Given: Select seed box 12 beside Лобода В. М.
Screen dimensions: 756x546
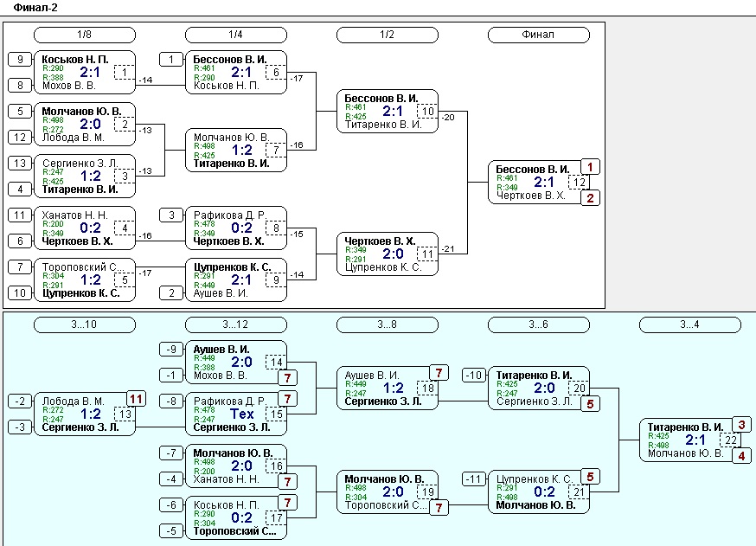Looking at the screenshot, I should (x=20, y=138).
